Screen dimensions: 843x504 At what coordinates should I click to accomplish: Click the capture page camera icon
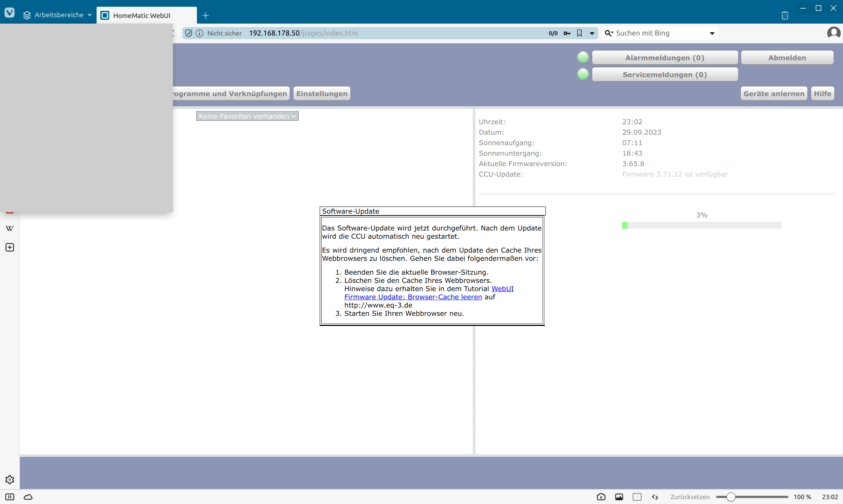click(601, 497)
